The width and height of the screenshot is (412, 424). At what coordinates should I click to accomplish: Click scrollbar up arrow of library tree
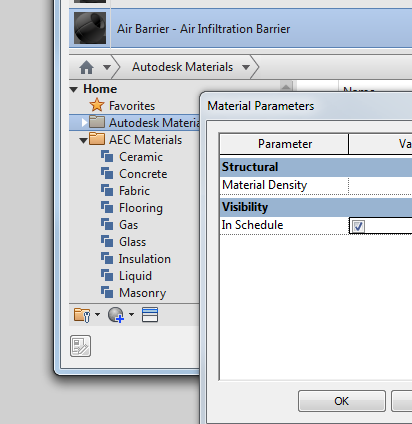coord(286,86)
